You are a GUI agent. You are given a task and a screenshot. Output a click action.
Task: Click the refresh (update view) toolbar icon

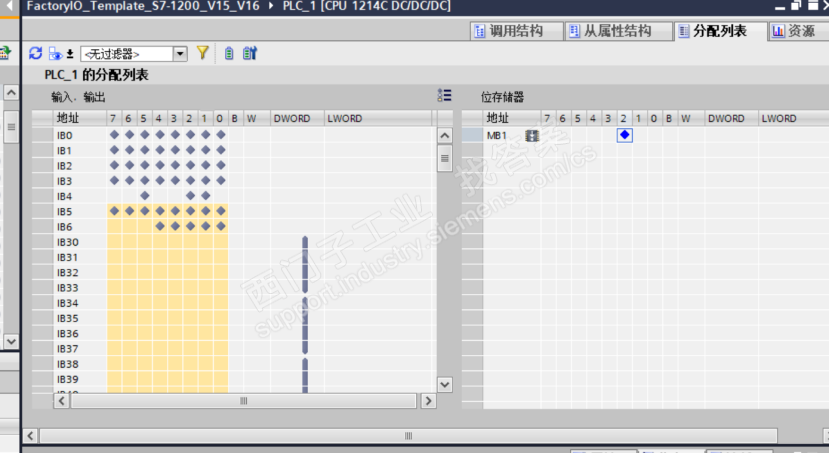tap(35, 53)
